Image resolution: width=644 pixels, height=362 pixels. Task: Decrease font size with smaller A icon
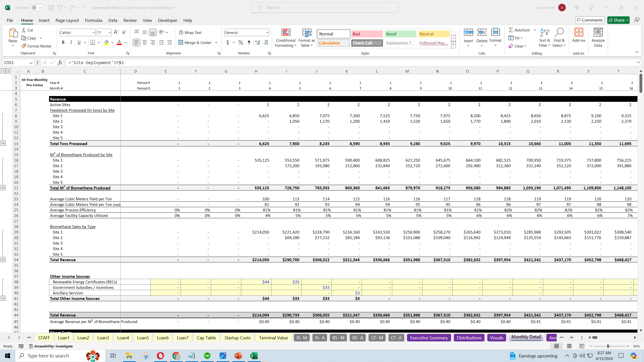[124, 32]
